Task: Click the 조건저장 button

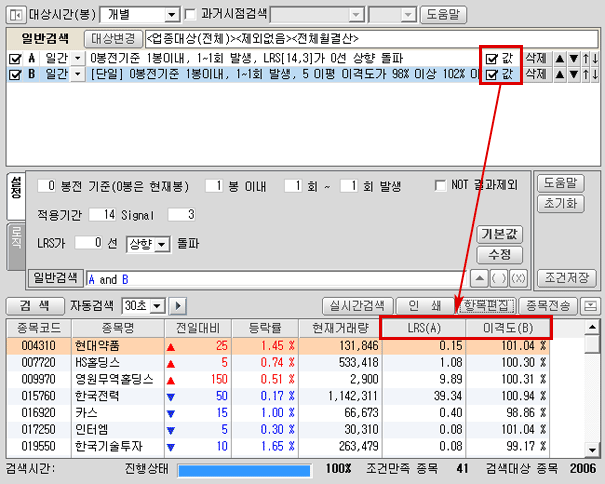Action: pyautogui.click(x=566, y=277)
